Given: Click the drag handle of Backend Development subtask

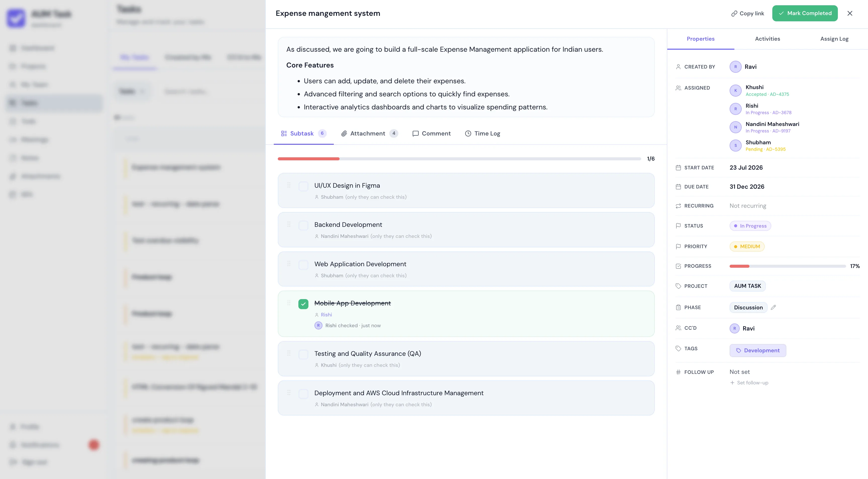Looking at the screenshot, I should click(289, 224).
